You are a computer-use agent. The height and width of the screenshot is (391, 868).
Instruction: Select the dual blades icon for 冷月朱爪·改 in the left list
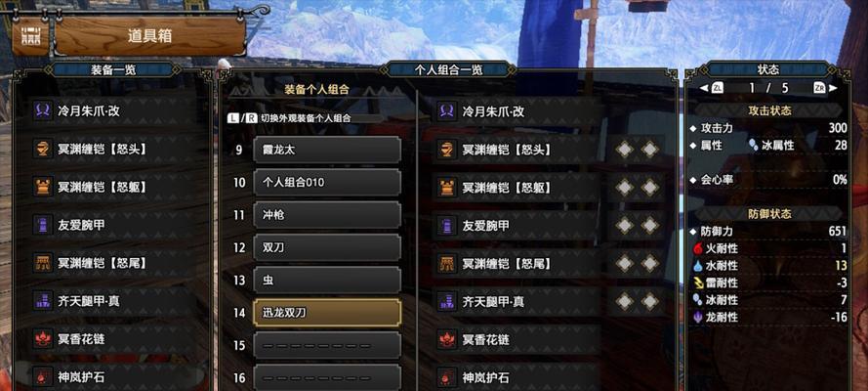pos(42,110)
